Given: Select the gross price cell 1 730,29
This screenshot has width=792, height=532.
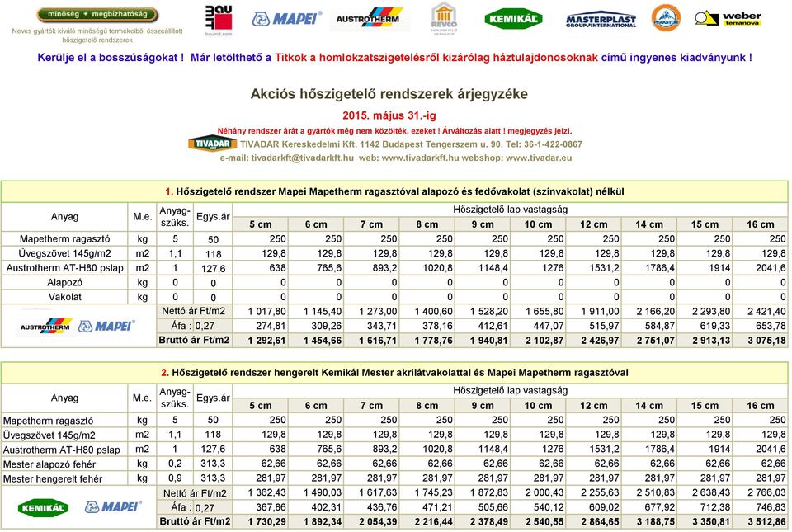Looking at the screenshot, I should (x=260, y=521).
